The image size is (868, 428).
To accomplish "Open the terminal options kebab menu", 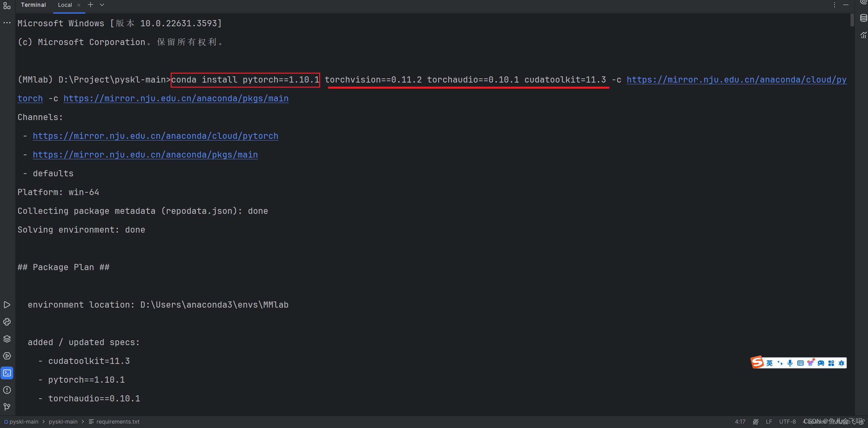I will coord(834,5).
